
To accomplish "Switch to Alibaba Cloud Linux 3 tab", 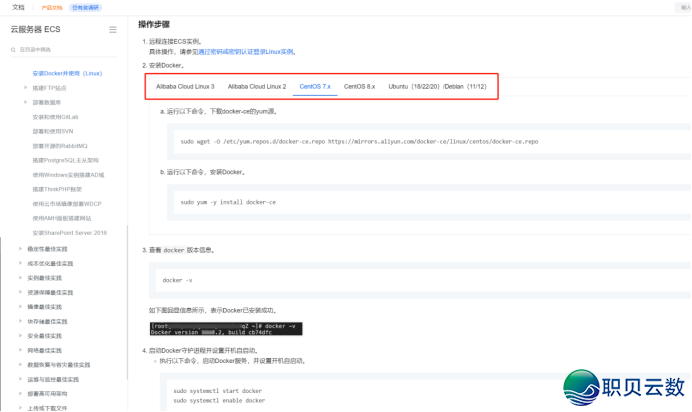I will (x=185, y=86).
